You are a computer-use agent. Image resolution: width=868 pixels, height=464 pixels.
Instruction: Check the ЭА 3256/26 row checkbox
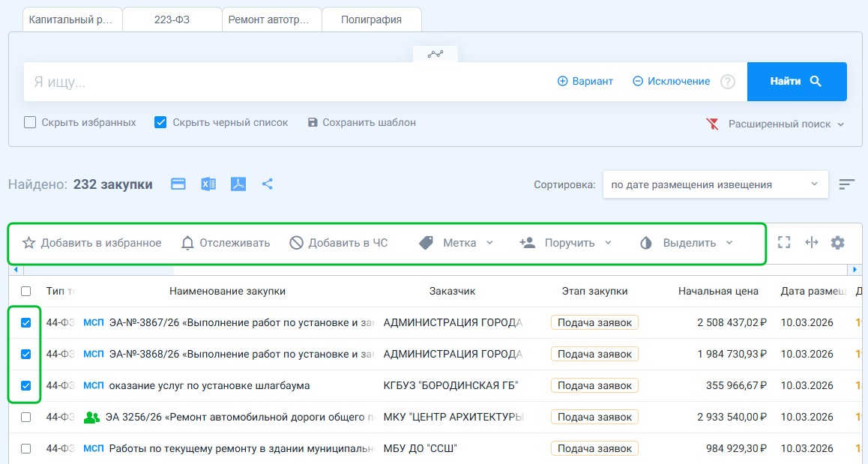(x=26, y=418)
